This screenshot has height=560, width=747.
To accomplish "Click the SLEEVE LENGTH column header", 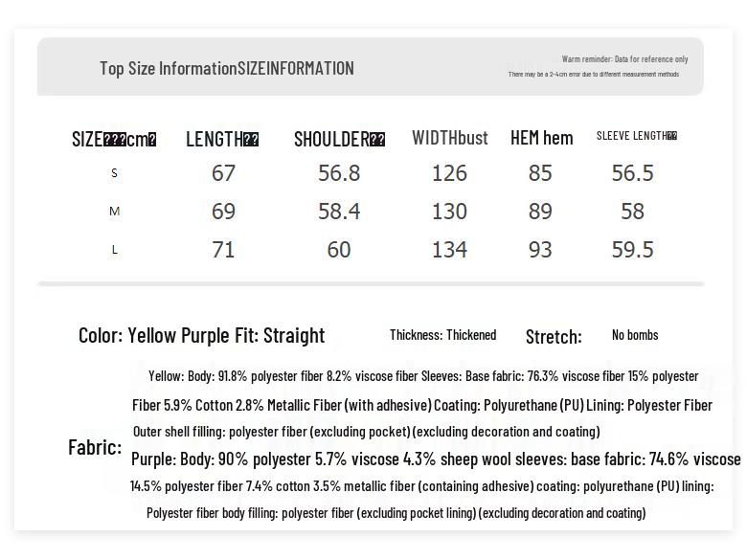I will pos(636,136).
